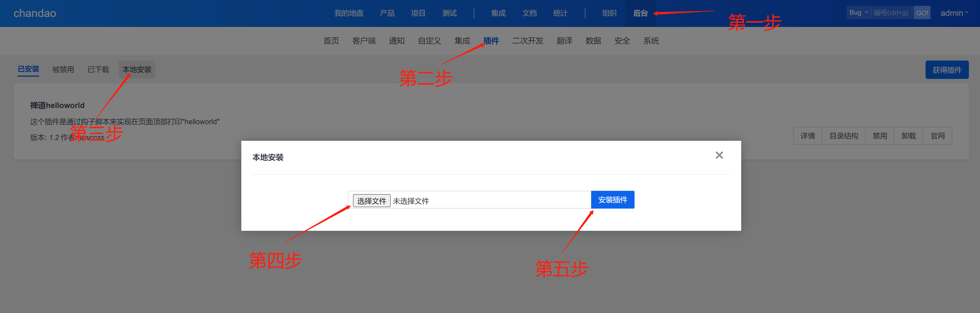Open 我的地盘 in top navigation

tap(349, 13)
